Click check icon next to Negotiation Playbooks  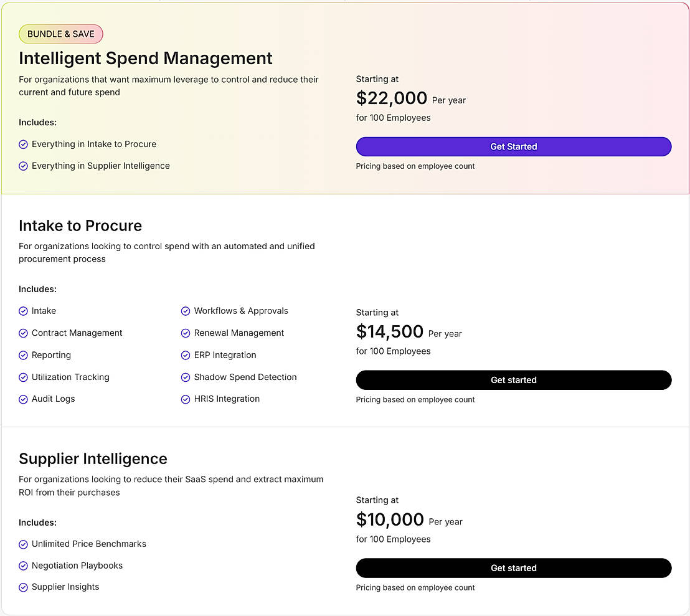coord(24,566)
